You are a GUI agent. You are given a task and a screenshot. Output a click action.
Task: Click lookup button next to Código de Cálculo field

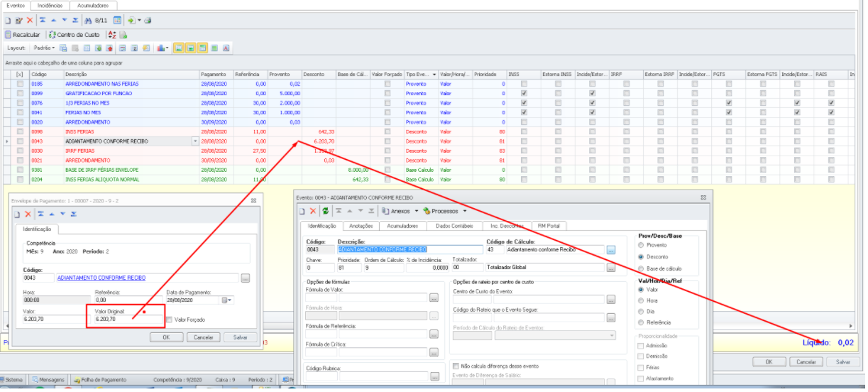(611, 250)
